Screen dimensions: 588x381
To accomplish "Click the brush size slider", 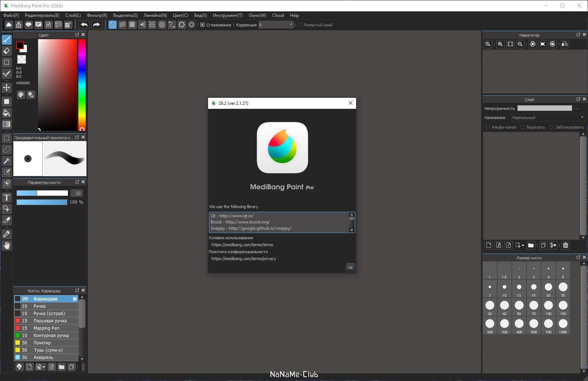I will pos(42,193).
